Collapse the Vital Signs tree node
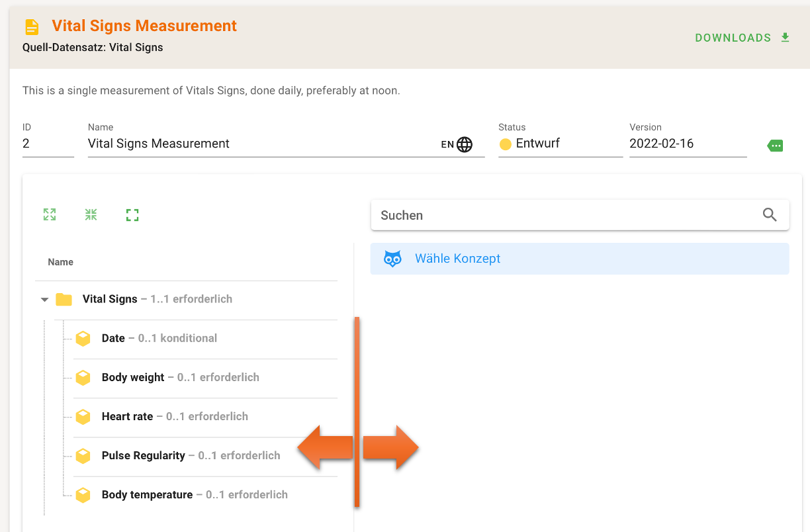810x532 pixels. [x=45, y=300]
